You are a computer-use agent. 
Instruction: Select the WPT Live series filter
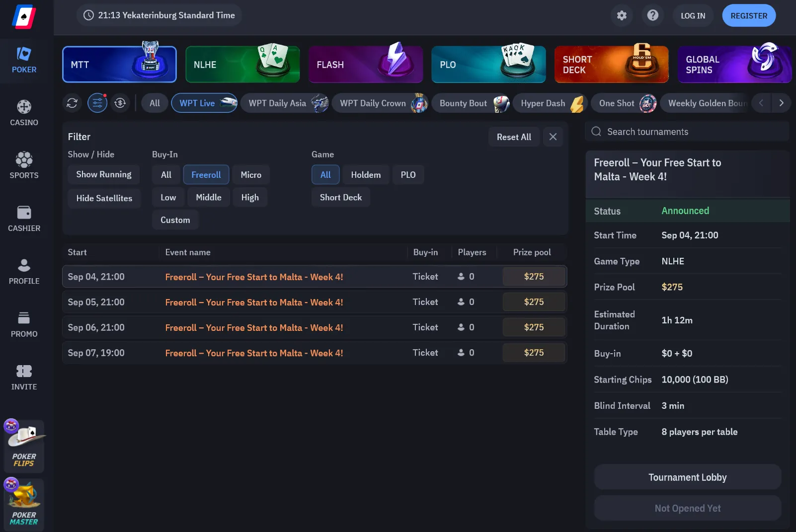pyautogui.click(x=204, y=103)
